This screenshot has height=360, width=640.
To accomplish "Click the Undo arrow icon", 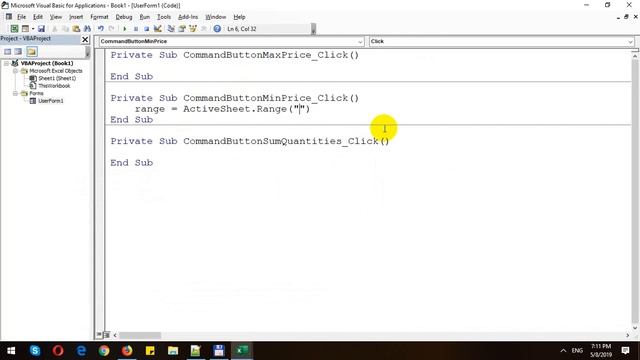I will [100, 29].
